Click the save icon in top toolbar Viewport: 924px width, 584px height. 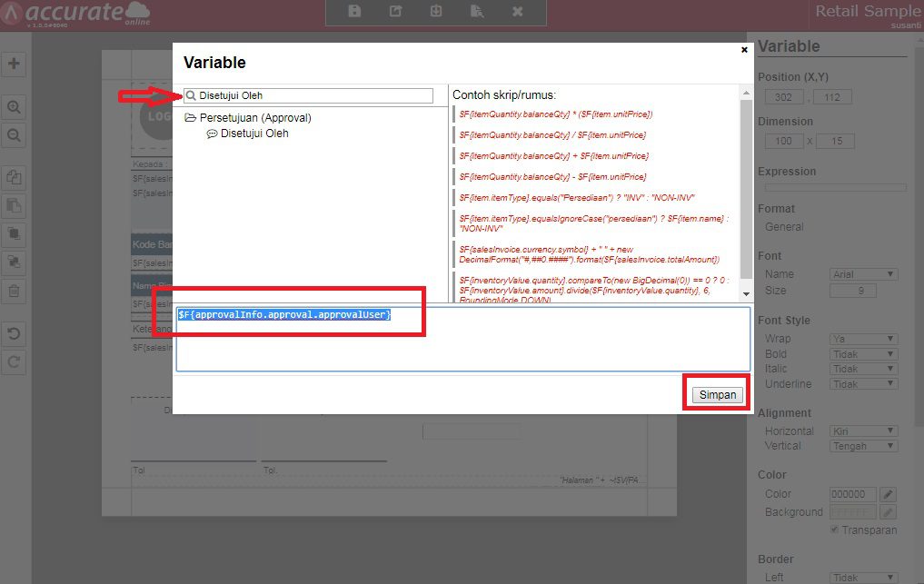click(x=355, y=11)
